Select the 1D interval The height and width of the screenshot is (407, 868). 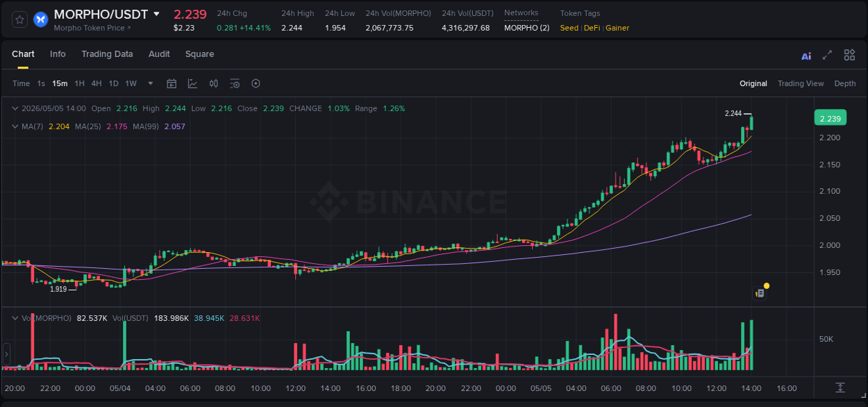pos(113,83)
